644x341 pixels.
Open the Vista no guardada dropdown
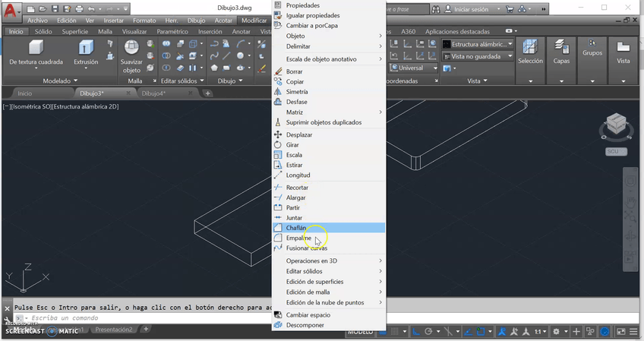tap(478, 56)
